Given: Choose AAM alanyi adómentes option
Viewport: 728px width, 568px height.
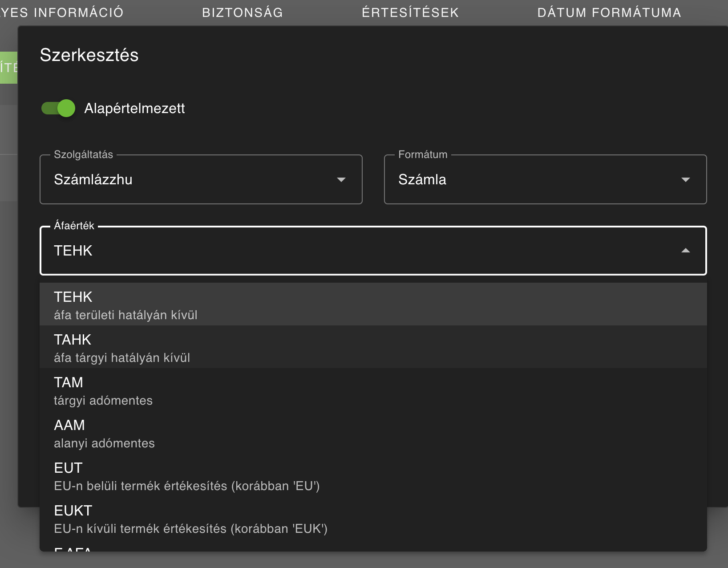Looking at the screenshot, I should pos(373,433).
